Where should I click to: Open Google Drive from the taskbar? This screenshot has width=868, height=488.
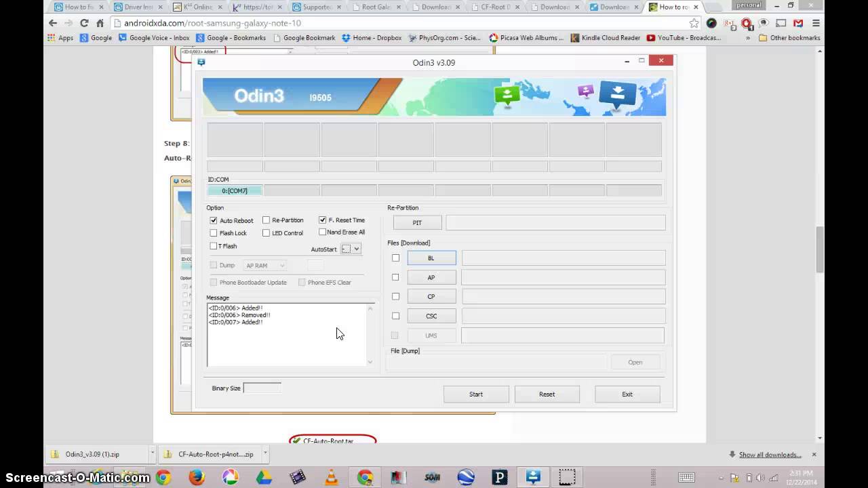pyautogui.click(x=264, y=477)
